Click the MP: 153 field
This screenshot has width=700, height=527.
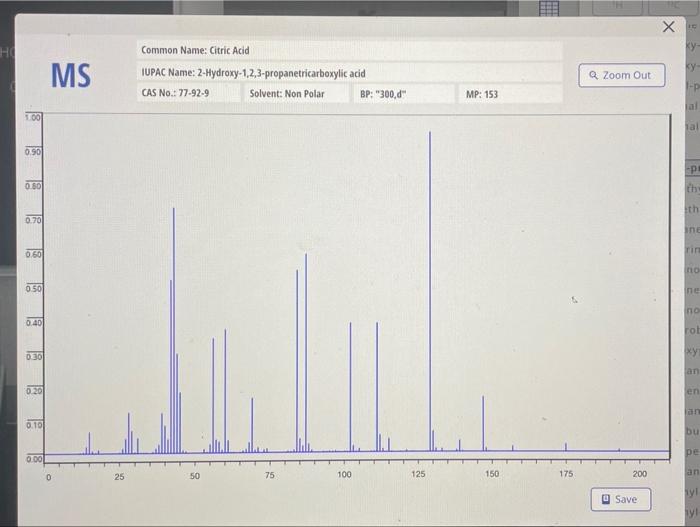510,94
